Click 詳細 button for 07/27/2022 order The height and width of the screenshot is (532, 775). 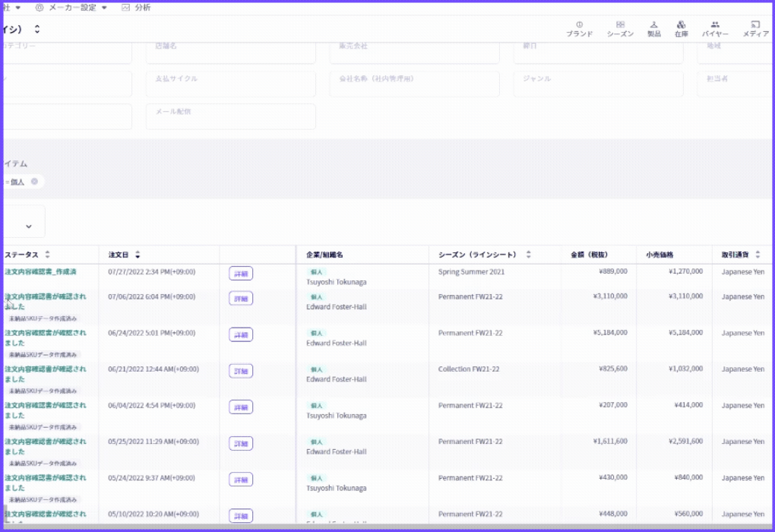point(241,274)
